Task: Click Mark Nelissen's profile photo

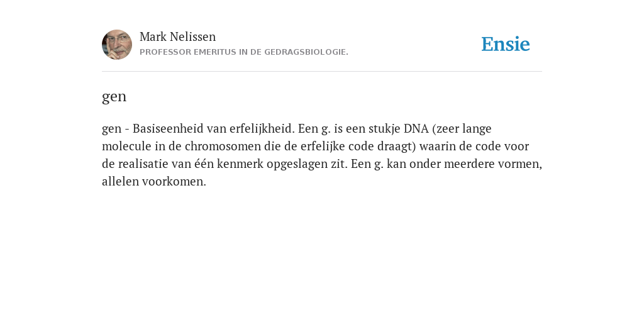Action: (x=117, y=45)
